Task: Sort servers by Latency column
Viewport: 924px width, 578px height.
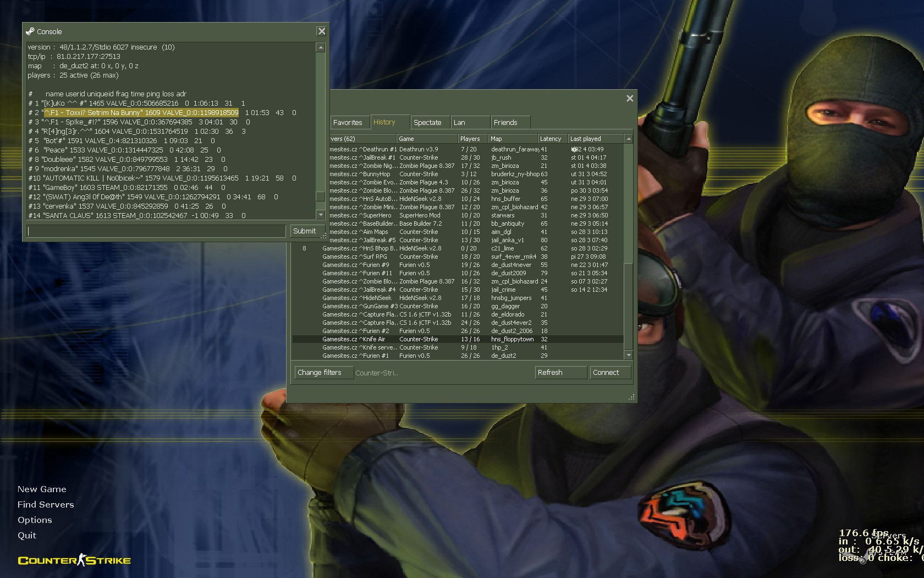Action: (551, 139)
